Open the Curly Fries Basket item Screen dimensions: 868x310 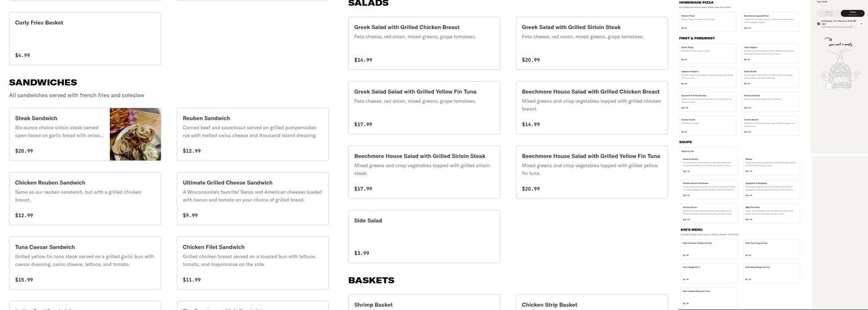tap(85, 38)
